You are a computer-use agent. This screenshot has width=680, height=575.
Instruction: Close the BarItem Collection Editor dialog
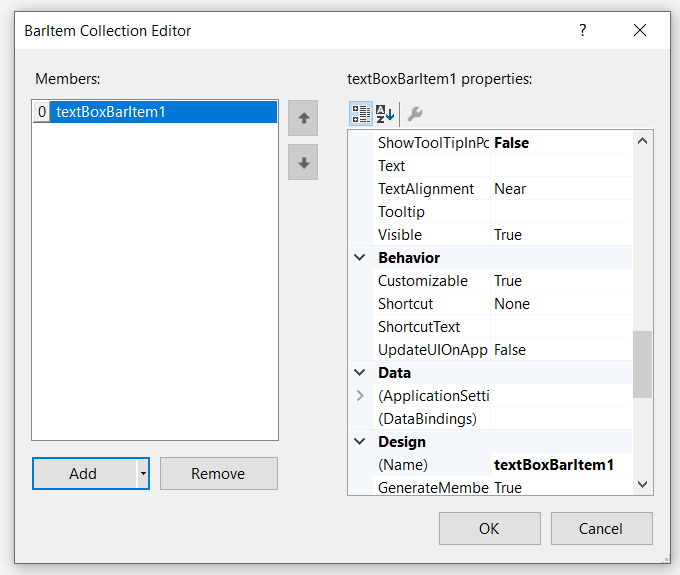[640, 31]
